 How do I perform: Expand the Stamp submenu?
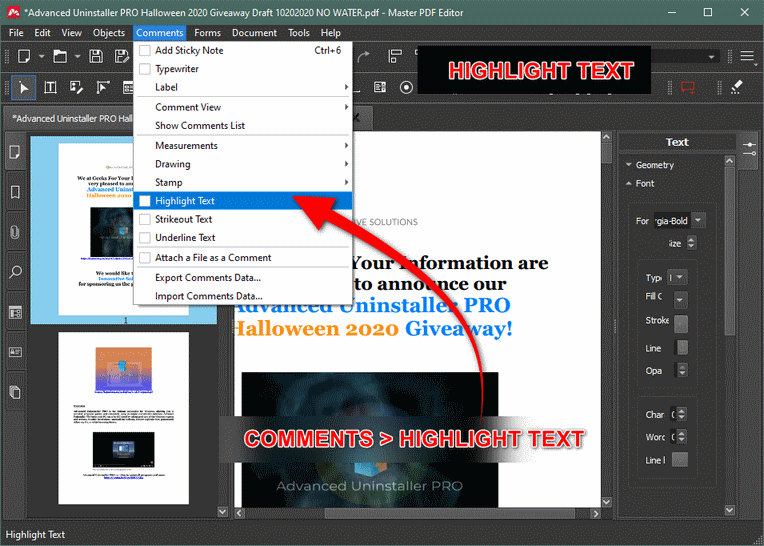click(243, 183)
